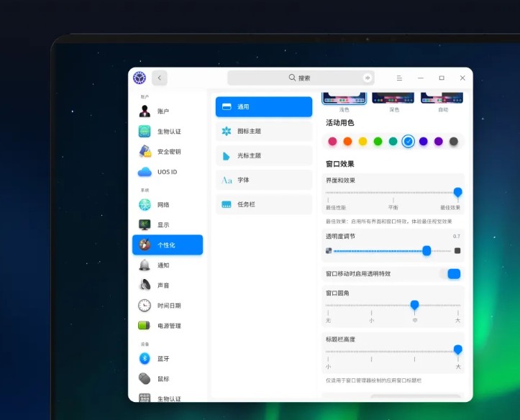Choose the 自动 (auto) theme thumbnail
The image size is (520, 420).
(x=442, y=99)
